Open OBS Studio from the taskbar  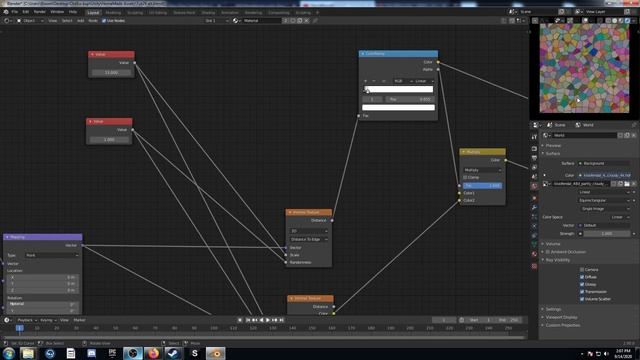(x=133, y=353)
